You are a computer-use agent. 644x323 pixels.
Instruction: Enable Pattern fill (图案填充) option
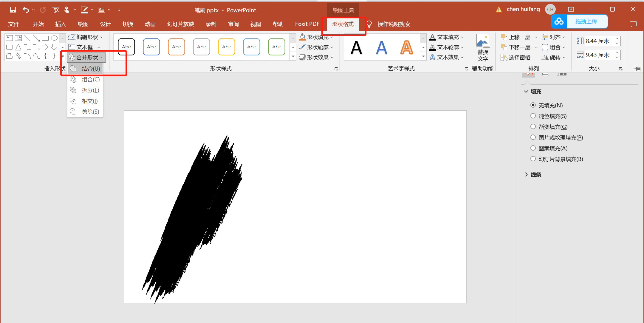coord(533,148)
